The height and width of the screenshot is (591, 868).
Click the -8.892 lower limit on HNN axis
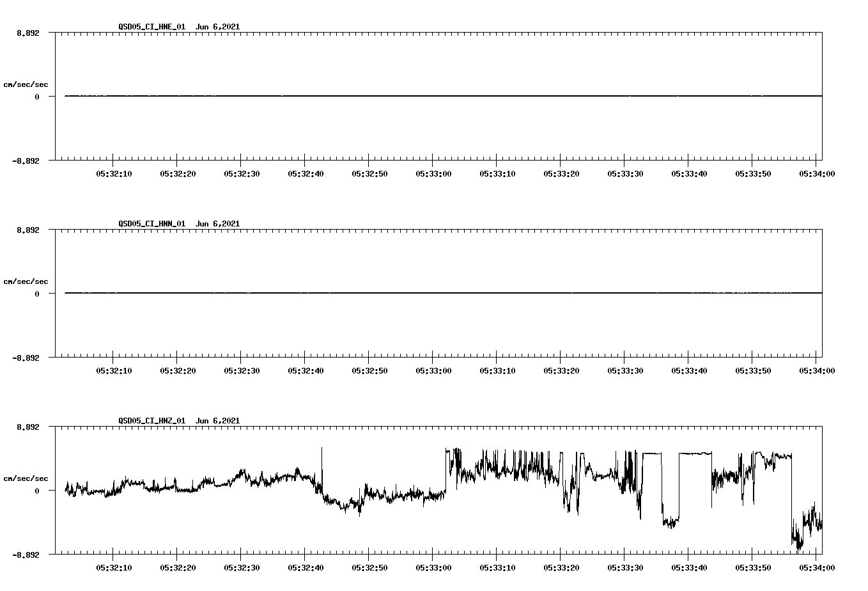coord(26,358)
